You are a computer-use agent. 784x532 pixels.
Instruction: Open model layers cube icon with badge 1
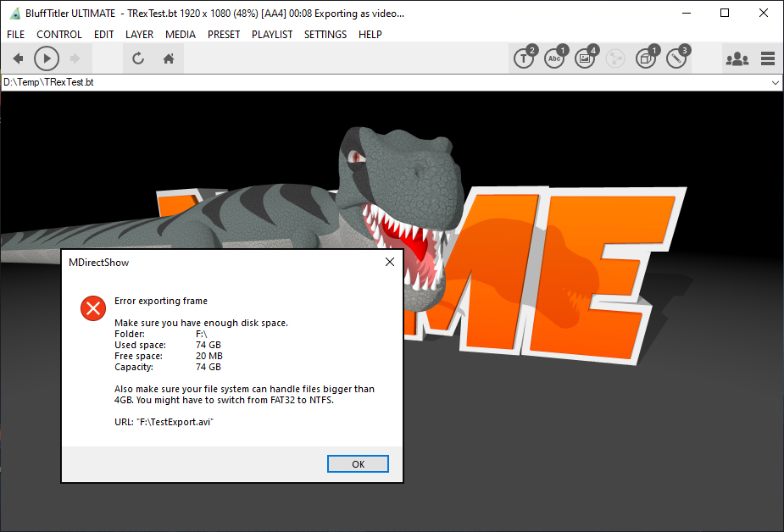point(647,57)
